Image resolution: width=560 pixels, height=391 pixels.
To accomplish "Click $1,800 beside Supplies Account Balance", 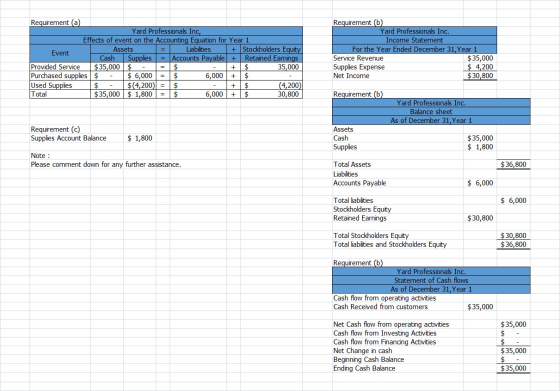I will [x=140, y=138].
